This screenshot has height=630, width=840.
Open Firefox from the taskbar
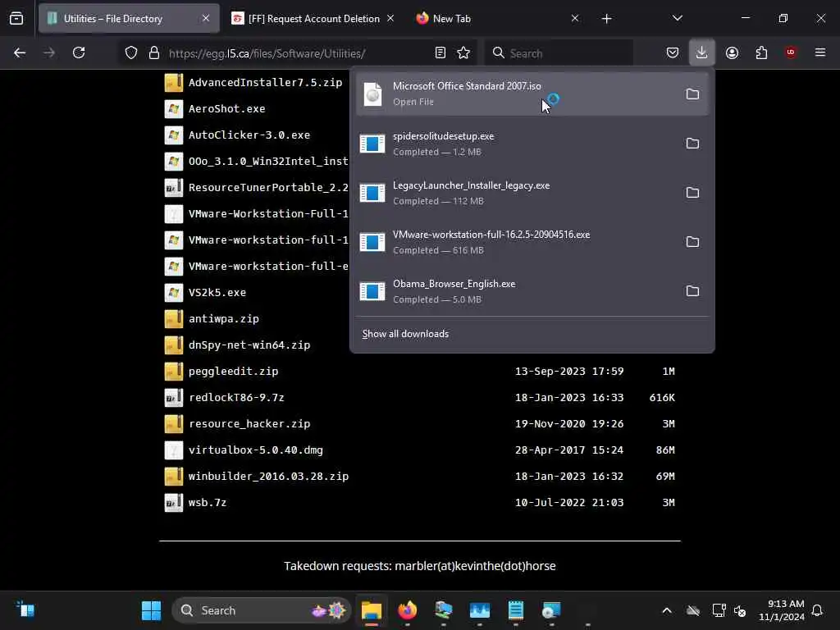pos(408,610)
